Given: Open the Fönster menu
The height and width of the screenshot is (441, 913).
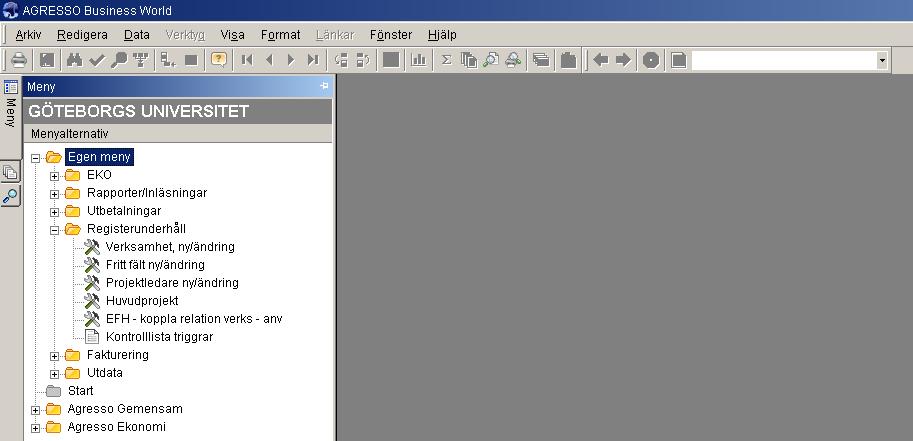Looking at the screenshot, I should click(x=391, y=35).
